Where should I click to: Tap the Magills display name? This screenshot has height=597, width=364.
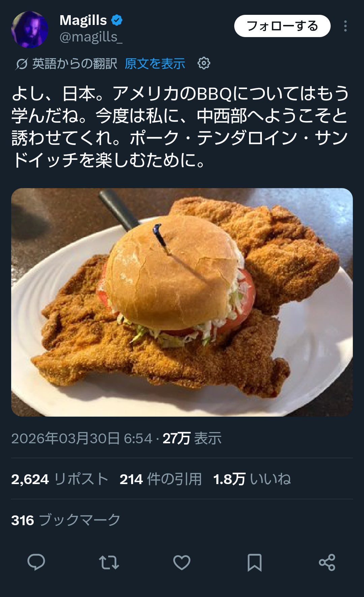click(83, 20)
